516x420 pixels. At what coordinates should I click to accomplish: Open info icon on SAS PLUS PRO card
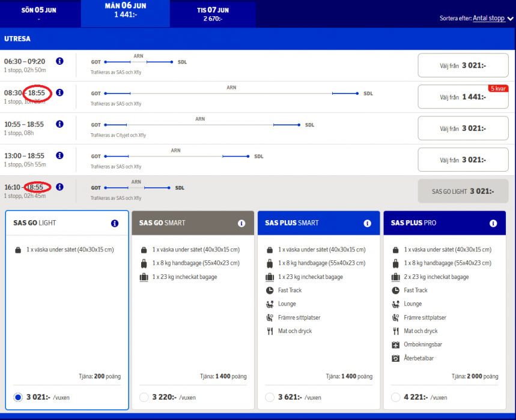coord(493,223)
